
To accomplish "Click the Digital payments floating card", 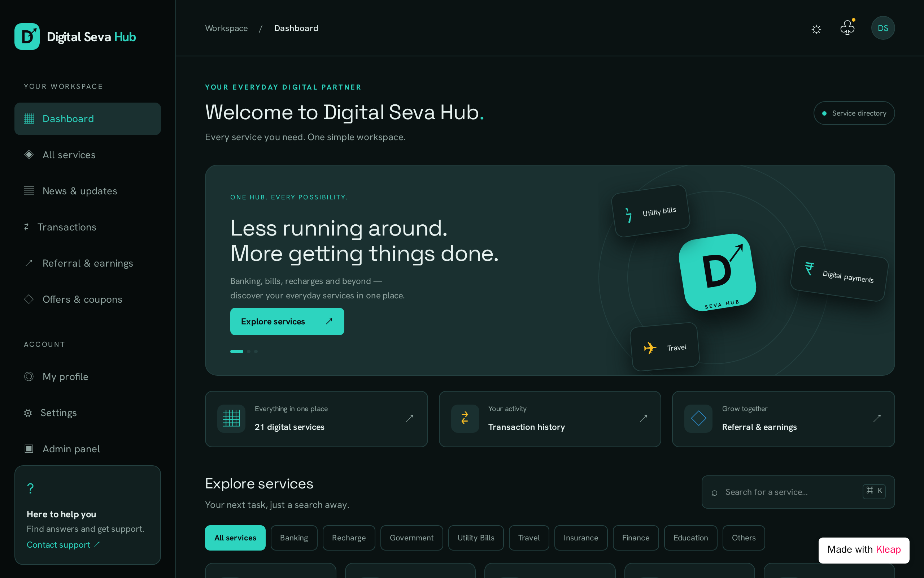I will tap(839, 274).
